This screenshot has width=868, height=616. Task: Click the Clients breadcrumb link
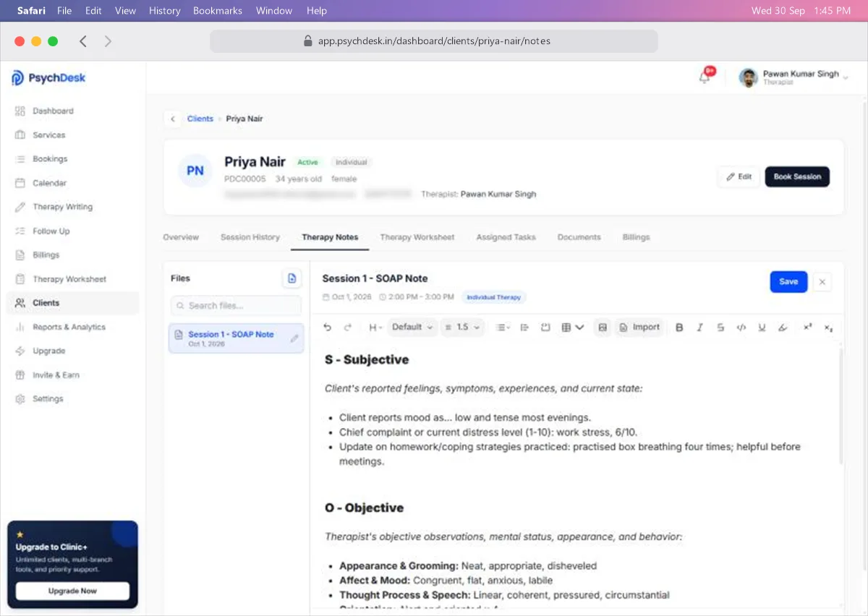[200, 119]
